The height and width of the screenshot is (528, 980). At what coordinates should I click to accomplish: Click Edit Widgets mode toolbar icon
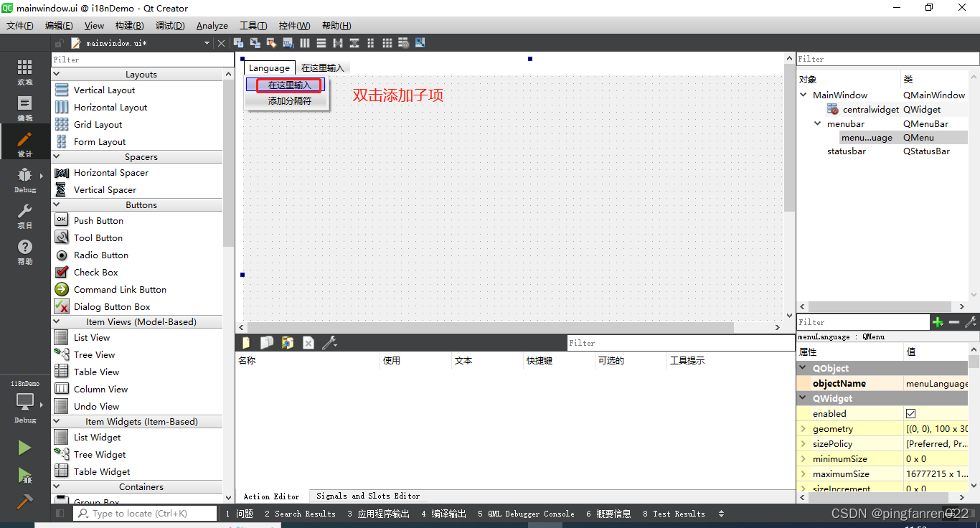pyautogui.click(x=238, y=43)
